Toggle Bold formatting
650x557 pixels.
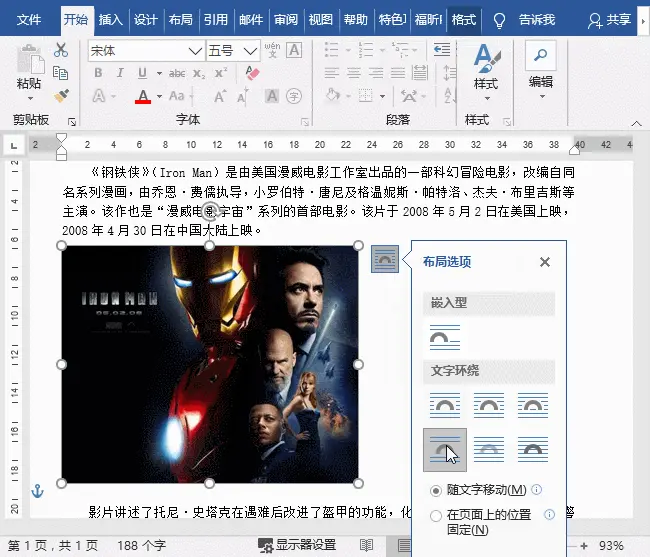pyautogui.click(x=98, y=73)
